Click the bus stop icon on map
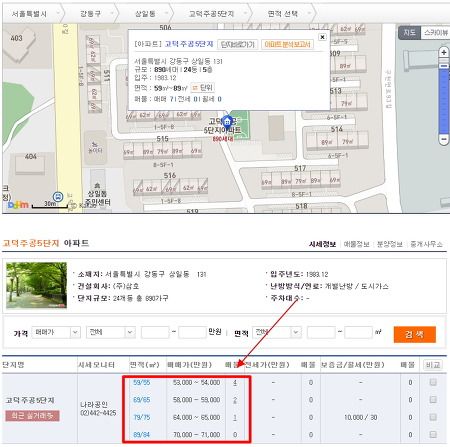The height and width of the screenshot is (447, 450). 58,196
